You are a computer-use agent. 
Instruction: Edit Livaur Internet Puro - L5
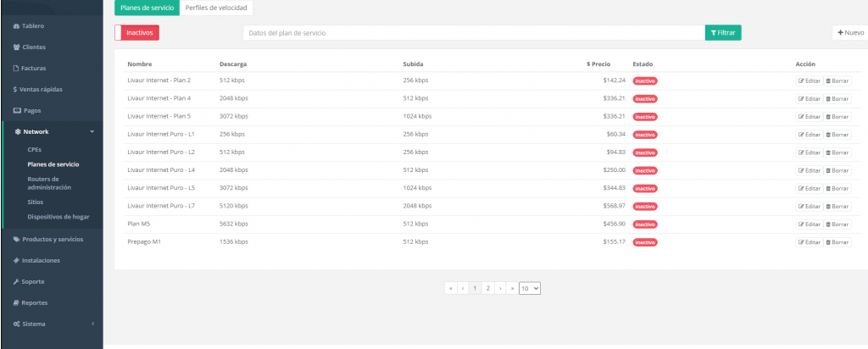pyautogui.click(x=810, y=189)
